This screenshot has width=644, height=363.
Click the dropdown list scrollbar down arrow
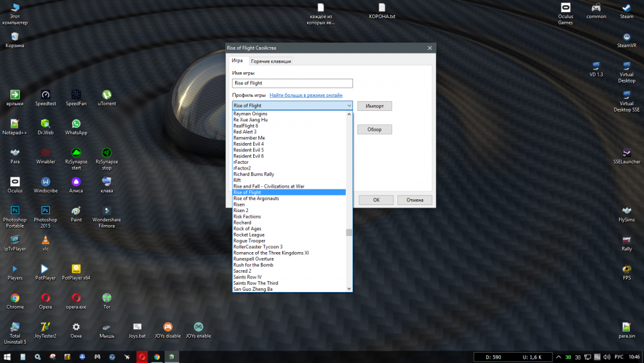349,289
